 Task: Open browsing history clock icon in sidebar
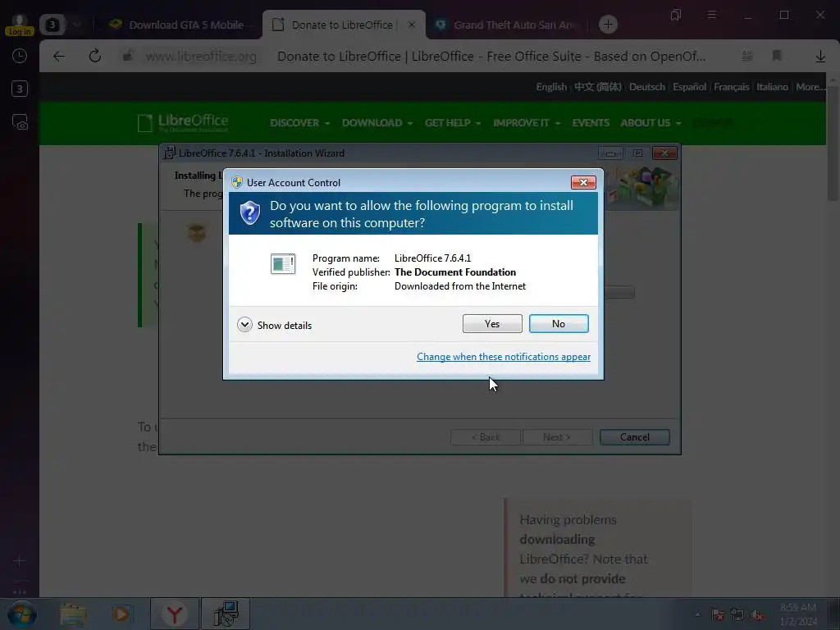click(x=20, y=56)
